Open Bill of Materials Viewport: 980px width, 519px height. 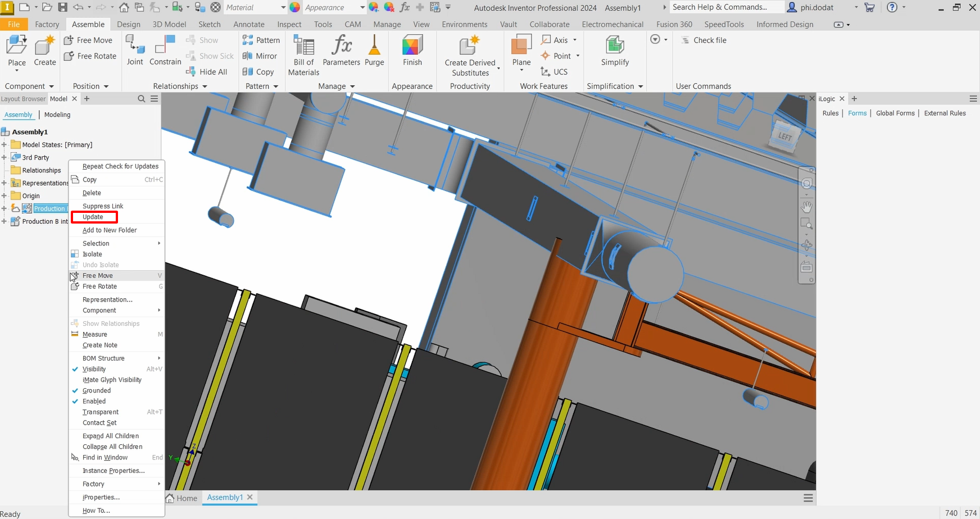click(303, 55)
